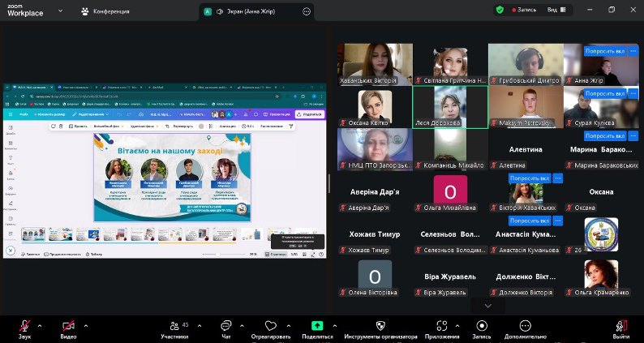Open shared screen options ellipsis menu
Image resolution: width=644 pixels, height=343 pixels.
[307, 11]
